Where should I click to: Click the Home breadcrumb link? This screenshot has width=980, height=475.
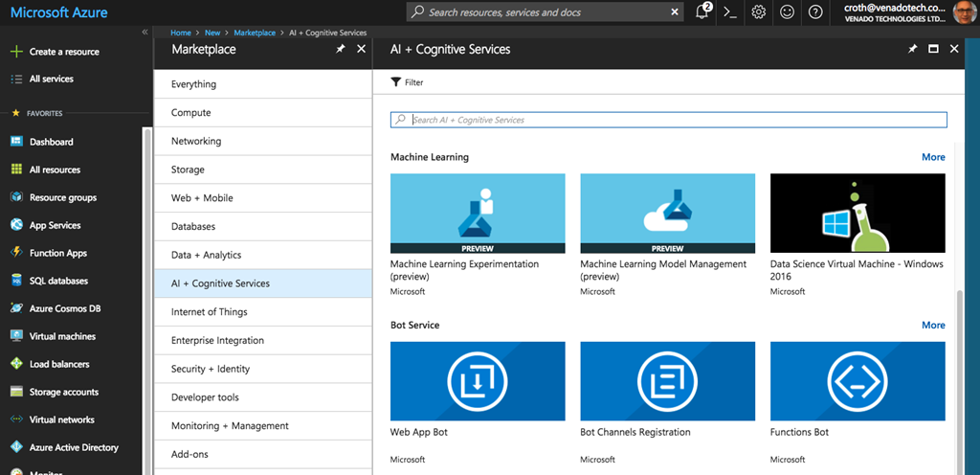(x=181, y=33)
